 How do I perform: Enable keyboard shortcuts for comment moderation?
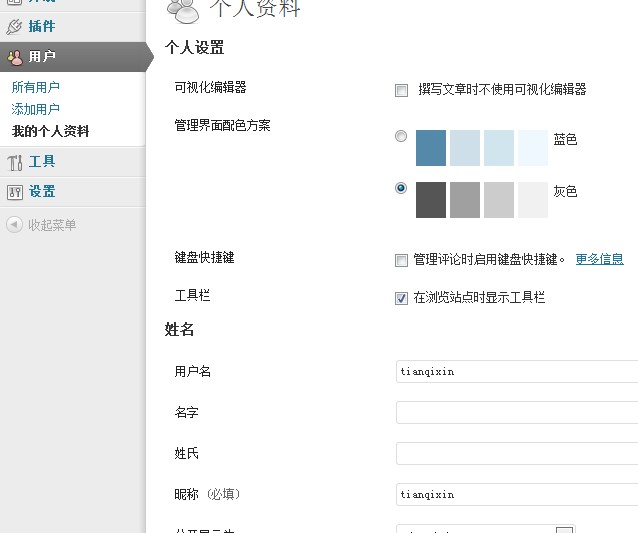402,260
